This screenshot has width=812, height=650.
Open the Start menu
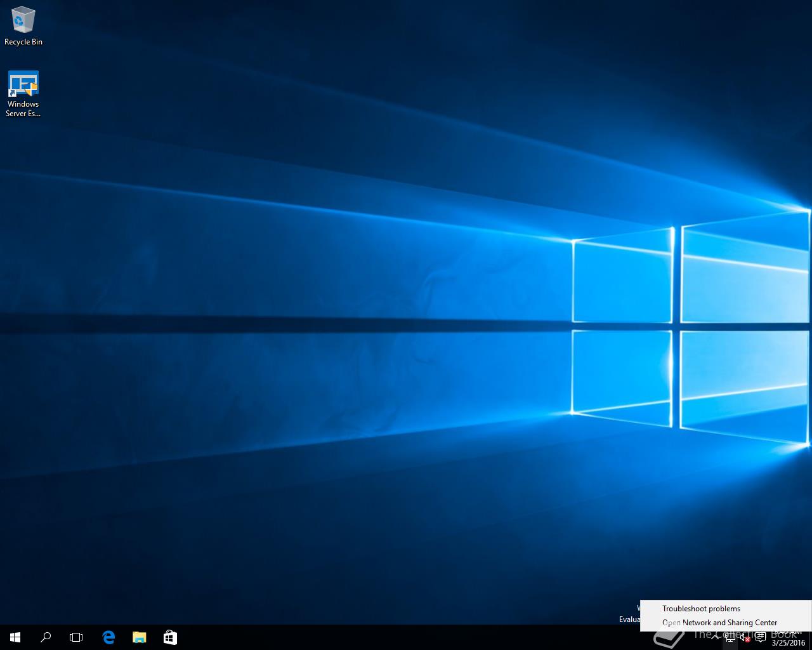pyautogui.click(x=15, y=637)
